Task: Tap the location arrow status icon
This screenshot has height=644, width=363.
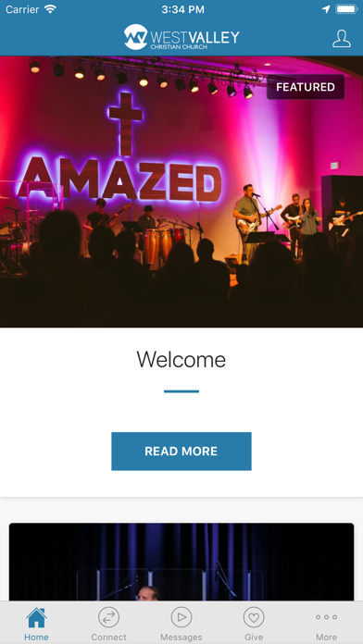Action: tap(326, 9)
